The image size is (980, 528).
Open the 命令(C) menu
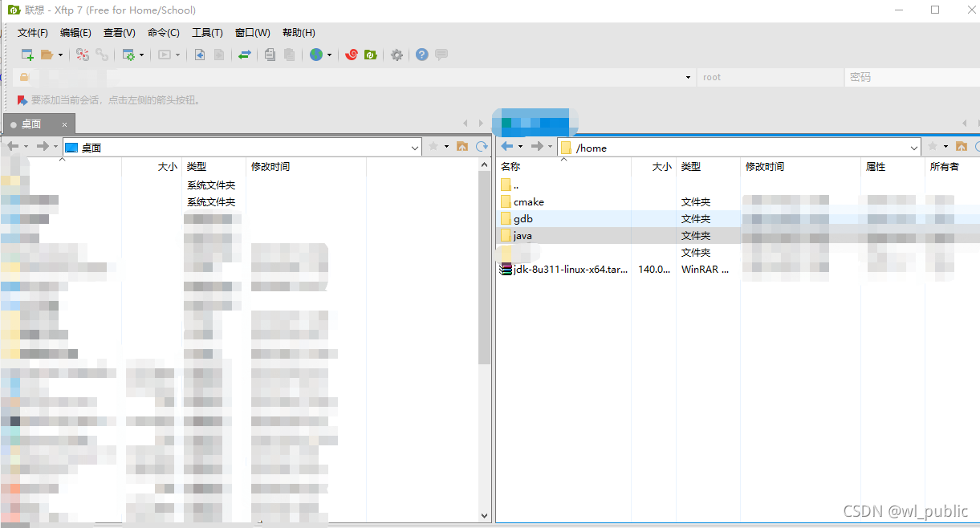[163, 33]
